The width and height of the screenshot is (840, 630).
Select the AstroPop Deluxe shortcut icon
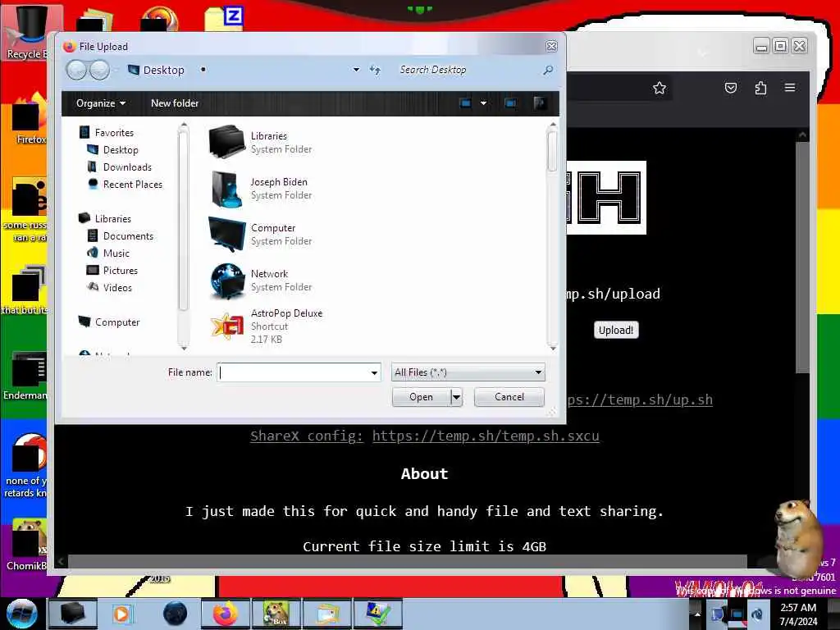(226, 326)
